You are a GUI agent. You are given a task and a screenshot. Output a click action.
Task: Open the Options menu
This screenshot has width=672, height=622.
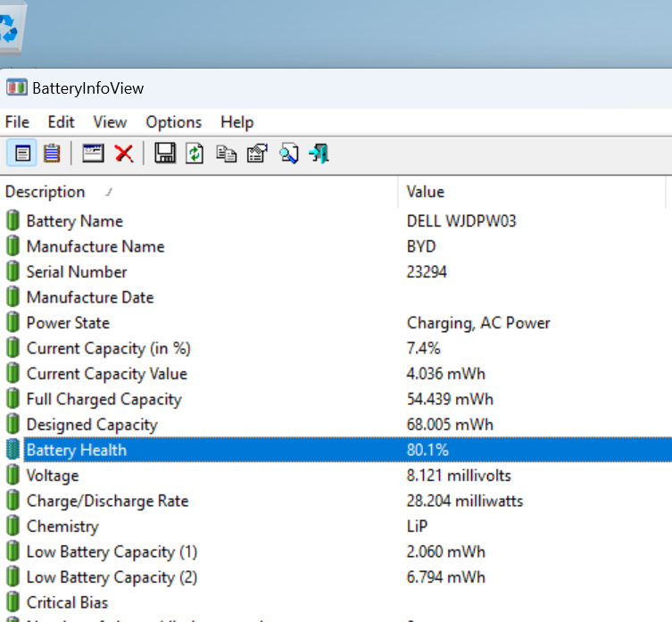[173, 122]
